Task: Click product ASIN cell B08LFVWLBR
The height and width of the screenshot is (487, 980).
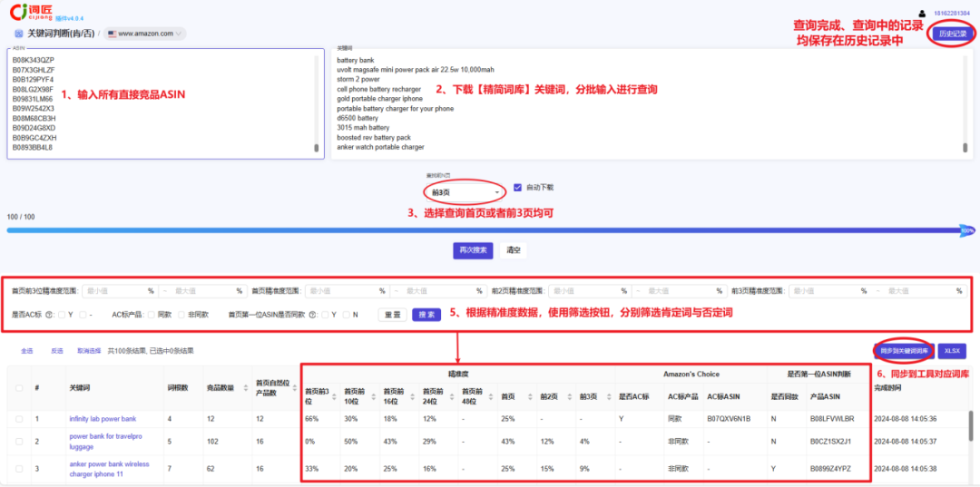Action: point(831,419)
